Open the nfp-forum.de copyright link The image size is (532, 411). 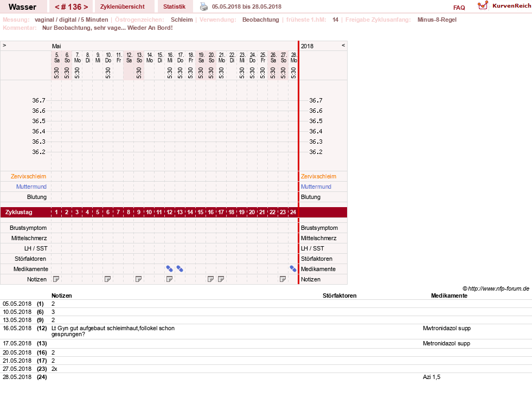496,288
